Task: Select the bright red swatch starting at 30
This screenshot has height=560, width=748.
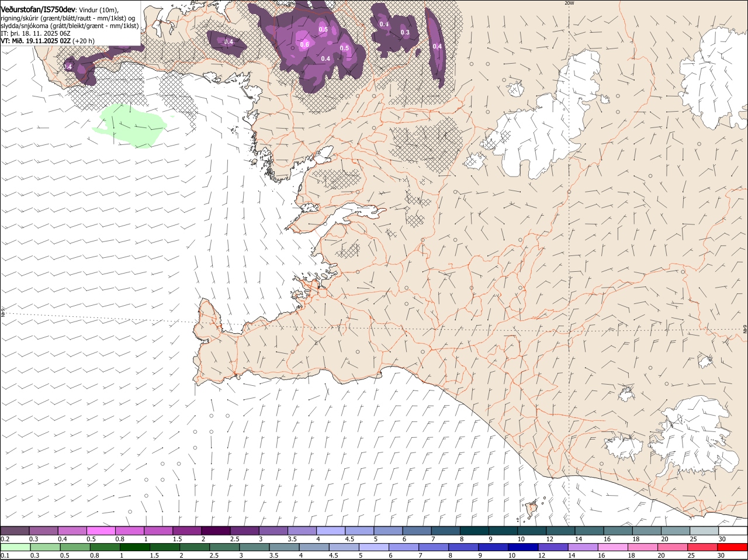Action: pos(733,547)
